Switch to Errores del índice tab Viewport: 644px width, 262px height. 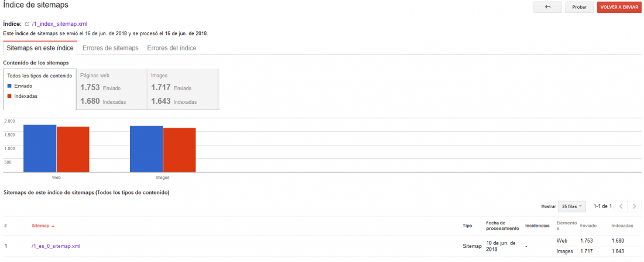click(x=172, y=48)
